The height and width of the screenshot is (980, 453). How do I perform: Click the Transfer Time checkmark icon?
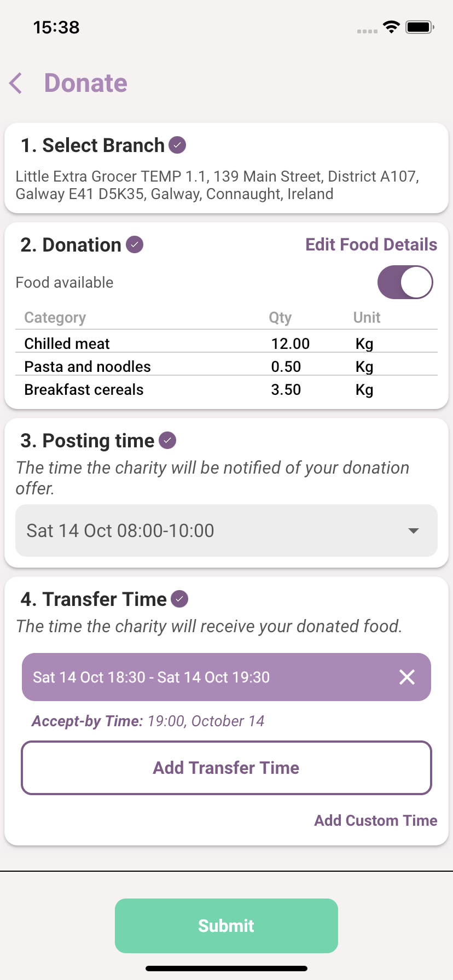point(179,599)
